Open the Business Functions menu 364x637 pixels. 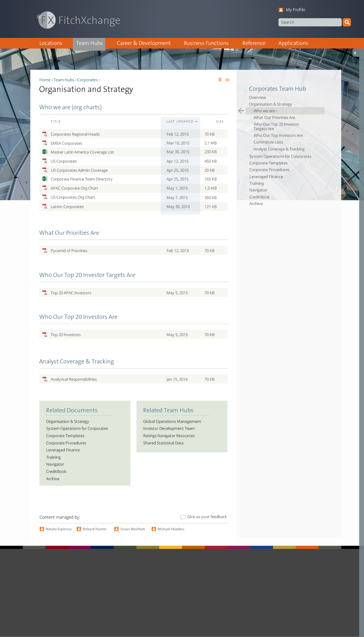click(206, 43)
